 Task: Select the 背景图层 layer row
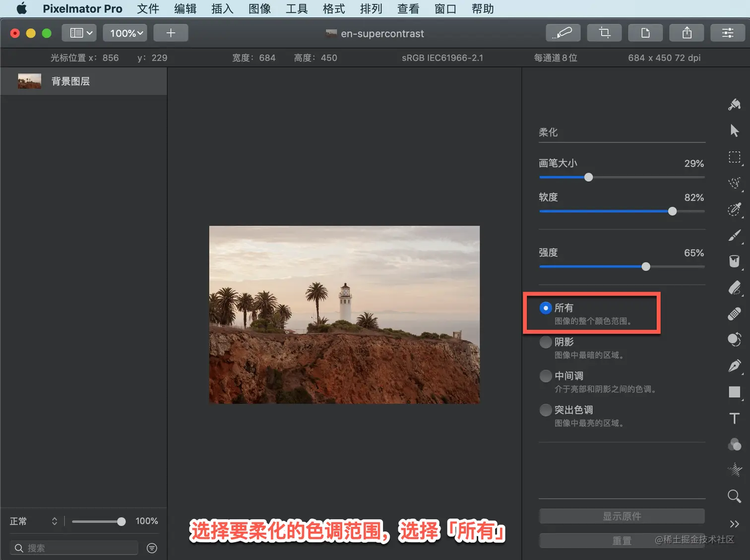(x=84, y=81)
